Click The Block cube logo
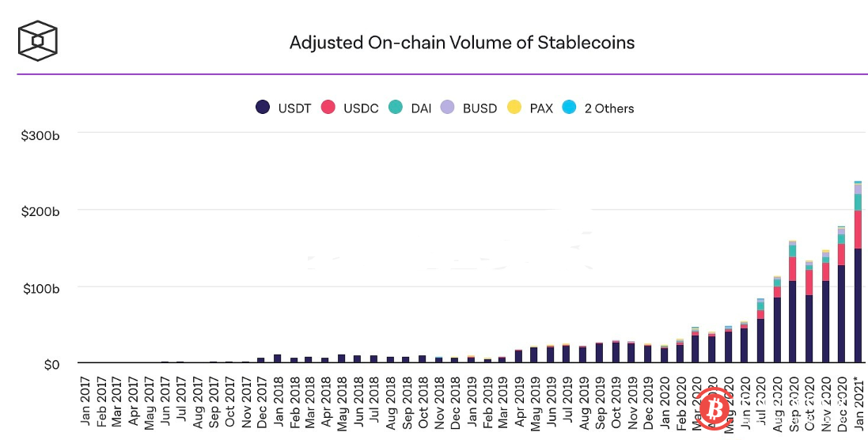868x440 pixels. (39, 40)
